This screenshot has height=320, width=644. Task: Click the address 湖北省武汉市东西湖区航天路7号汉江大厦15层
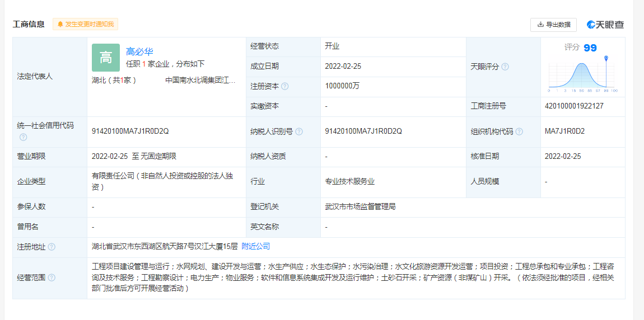165,247
